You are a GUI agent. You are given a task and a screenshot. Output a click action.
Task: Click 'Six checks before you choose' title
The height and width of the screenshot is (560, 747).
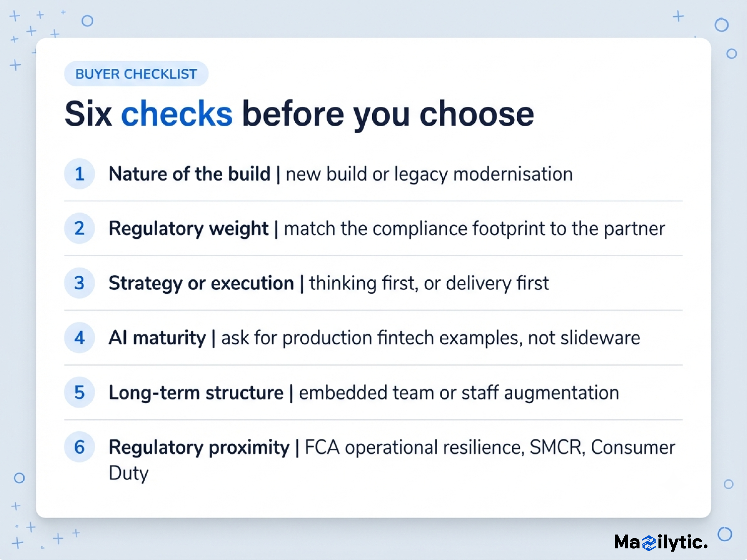299,114
